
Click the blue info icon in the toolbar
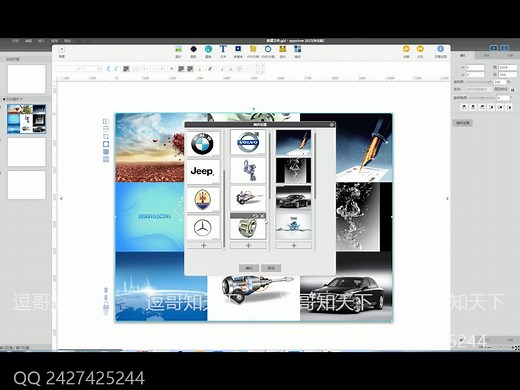[440, 49]
